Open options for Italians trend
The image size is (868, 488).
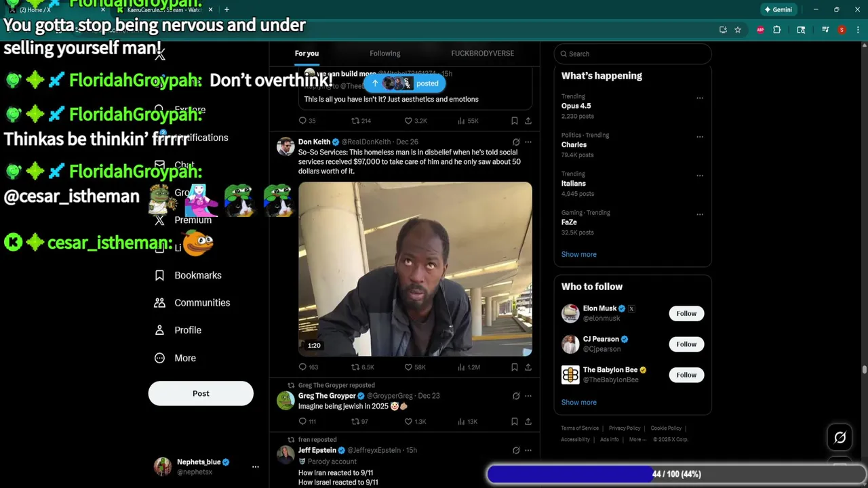click(700, 175)
